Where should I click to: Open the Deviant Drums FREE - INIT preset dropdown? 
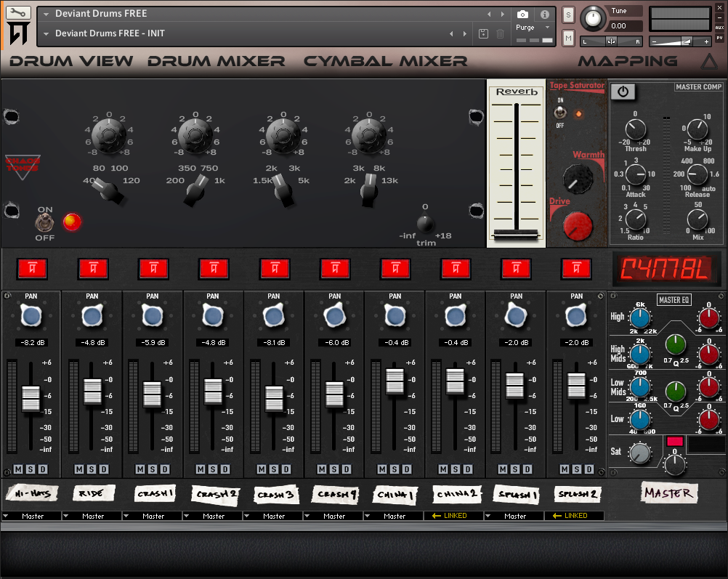(46, 34)
